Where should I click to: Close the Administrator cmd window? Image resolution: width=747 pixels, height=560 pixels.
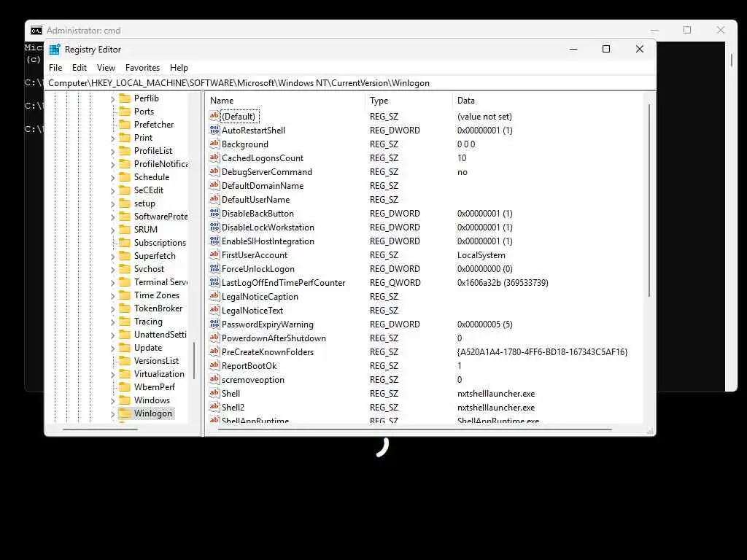(720, 30)
